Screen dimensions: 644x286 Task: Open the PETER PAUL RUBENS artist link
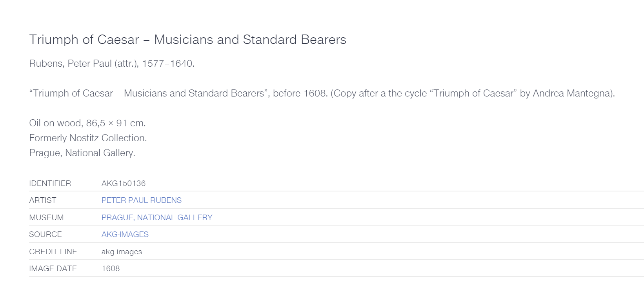click(141, 200)
